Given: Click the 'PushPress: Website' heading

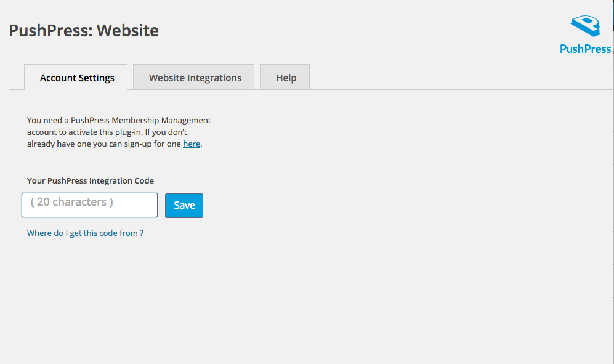Looking at the screenshot, I should [84, 31].
